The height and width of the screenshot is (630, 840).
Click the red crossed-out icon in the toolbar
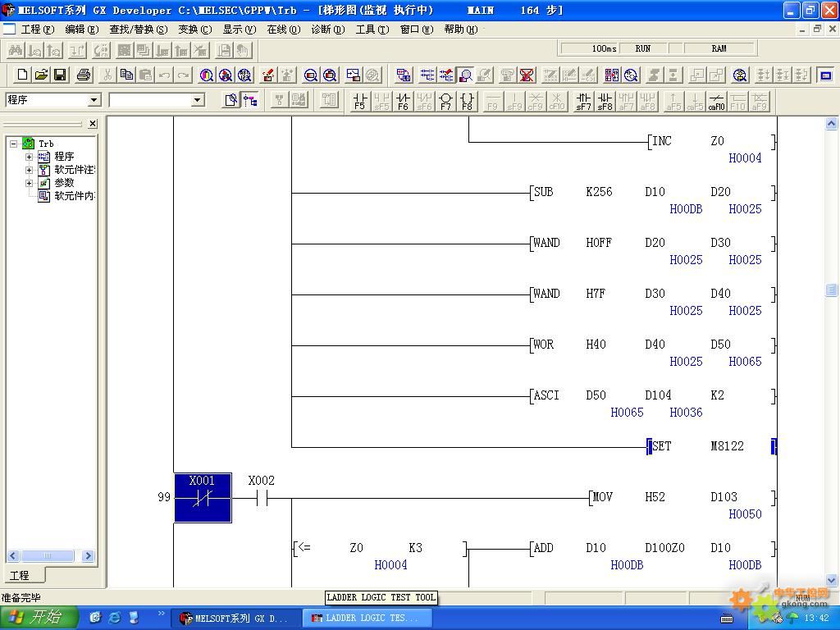(527, 75)
